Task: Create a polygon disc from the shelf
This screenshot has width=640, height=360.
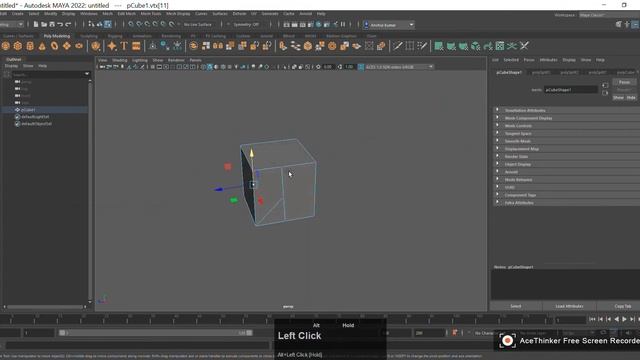Action: tap(79, 46)
